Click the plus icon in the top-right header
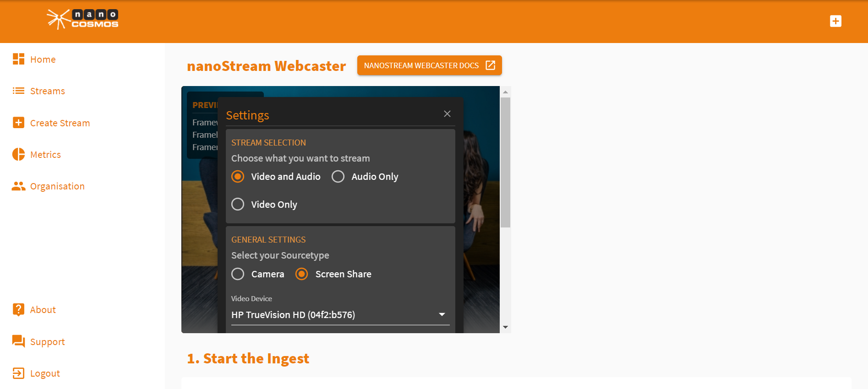 (835, 21)
